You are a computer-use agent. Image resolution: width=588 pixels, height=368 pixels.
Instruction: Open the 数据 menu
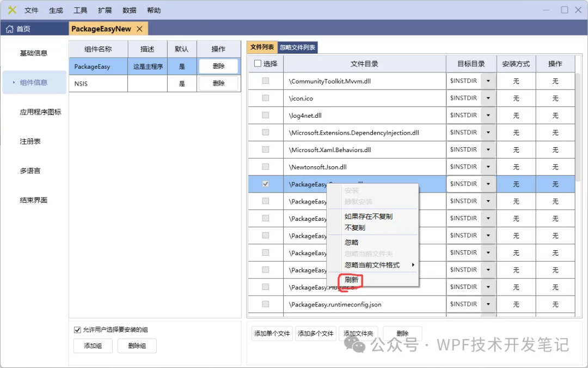click(x=130, y=10)
